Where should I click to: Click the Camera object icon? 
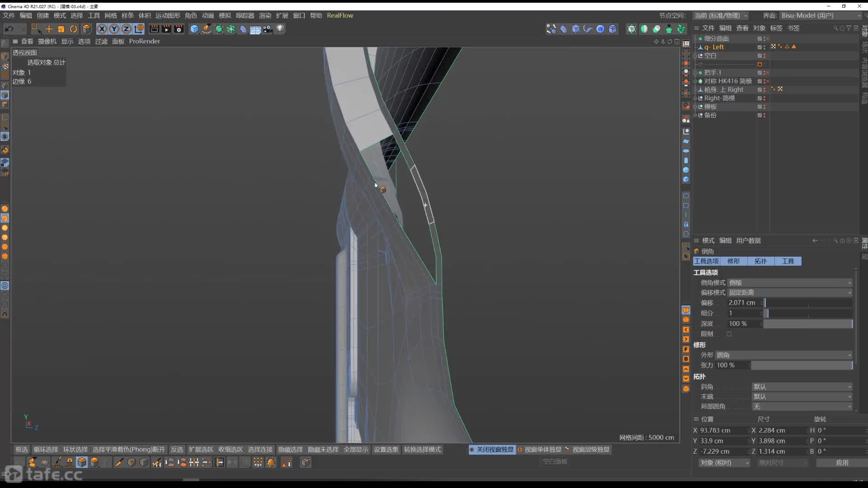tap(268, 29)
